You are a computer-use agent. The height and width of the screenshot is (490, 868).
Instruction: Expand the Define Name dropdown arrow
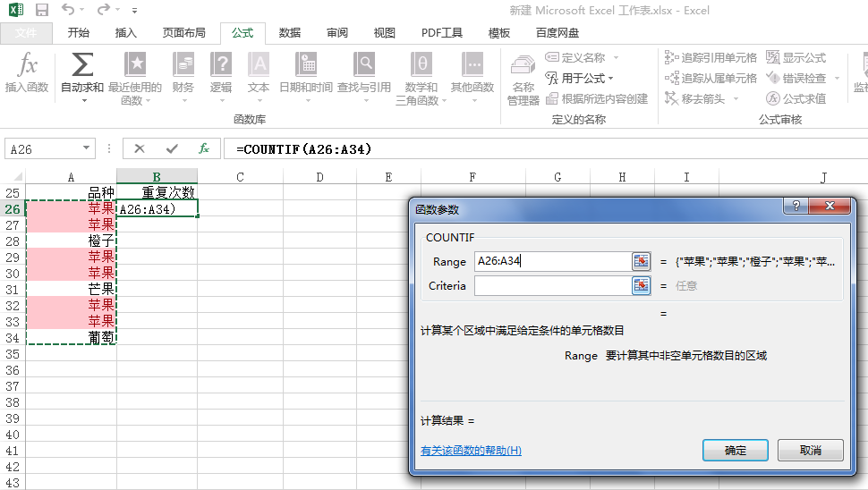point(616,57)
